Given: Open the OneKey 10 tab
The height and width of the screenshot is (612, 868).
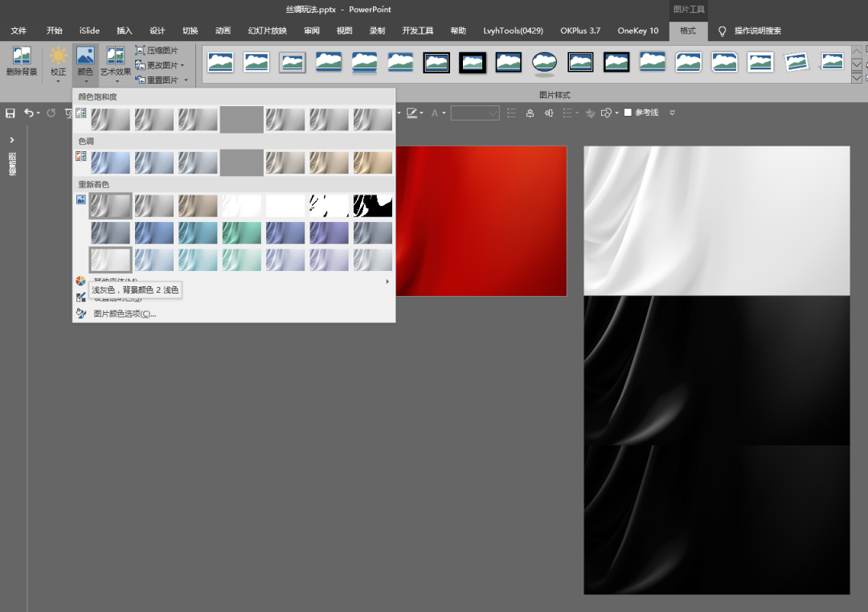Looking at the screenshot, I should (x=637, y=31).
